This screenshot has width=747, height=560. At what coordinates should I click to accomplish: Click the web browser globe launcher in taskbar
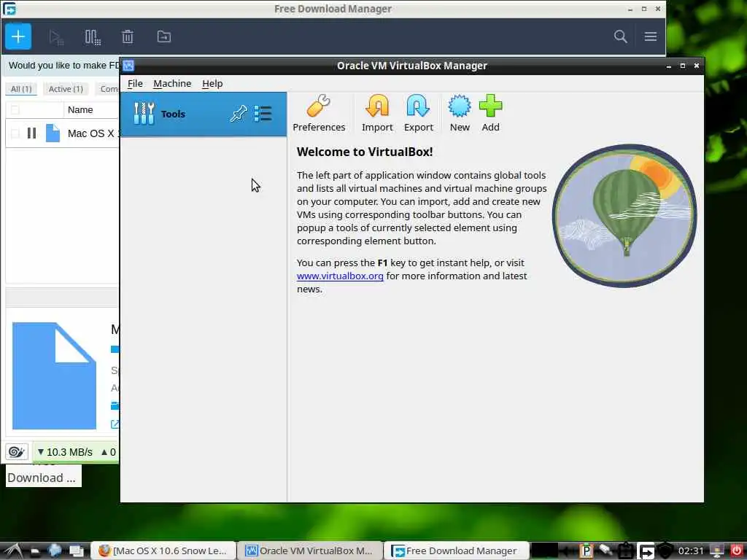55,551
